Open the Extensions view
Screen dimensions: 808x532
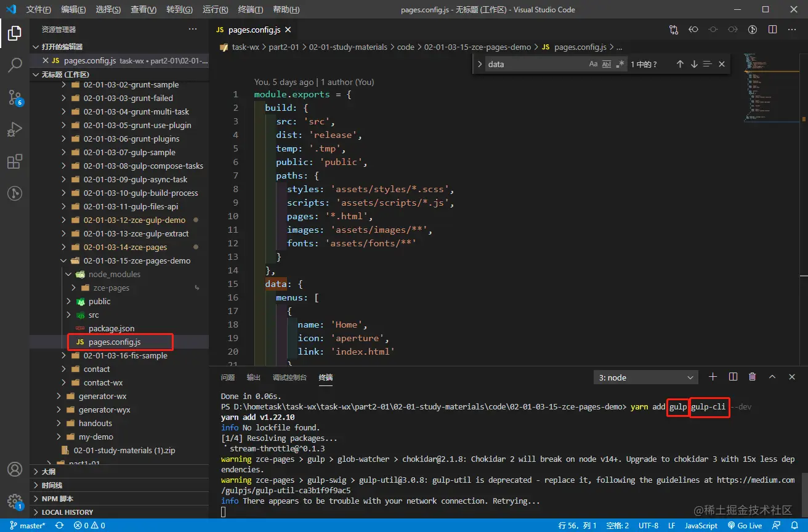[15, 162]
